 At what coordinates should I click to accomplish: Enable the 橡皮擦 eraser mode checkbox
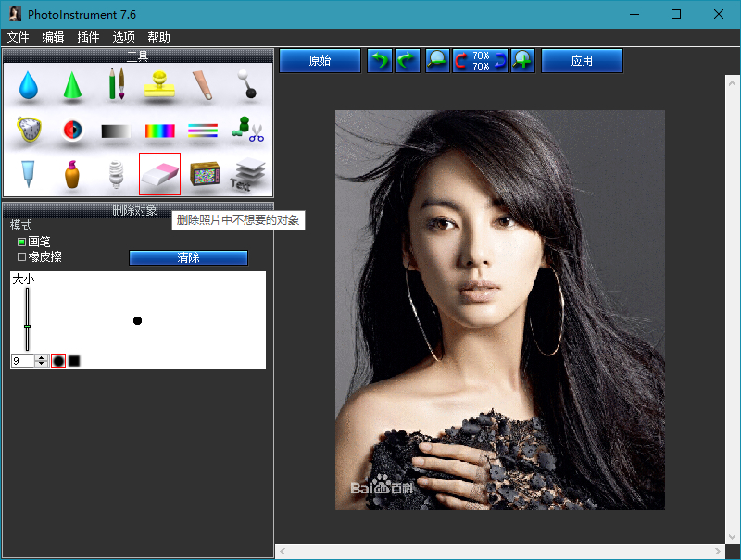21,257
